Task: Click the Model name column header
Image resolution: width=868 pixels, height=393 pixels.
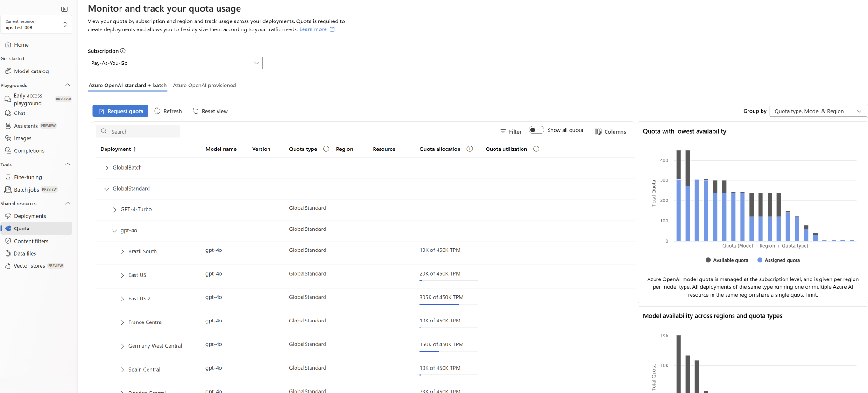Action: tap(221, 149)
